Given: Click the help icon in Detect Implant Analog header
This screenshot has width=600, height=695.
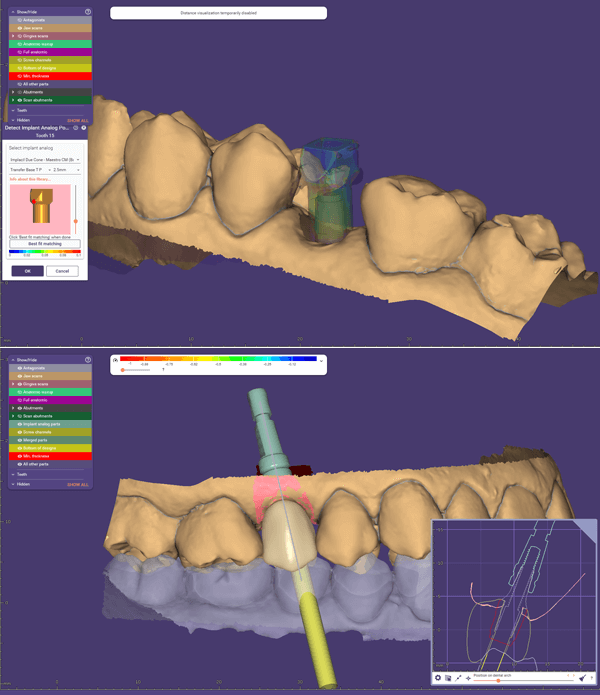Looking at the screenshot, I should coord(84,128).
